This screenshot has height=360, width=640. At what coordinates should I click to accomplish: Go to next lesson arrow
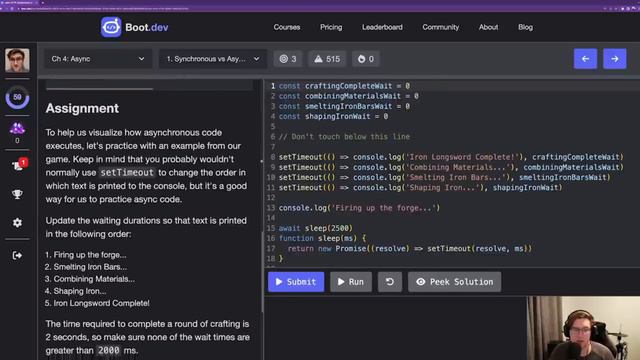pos(615,59)
